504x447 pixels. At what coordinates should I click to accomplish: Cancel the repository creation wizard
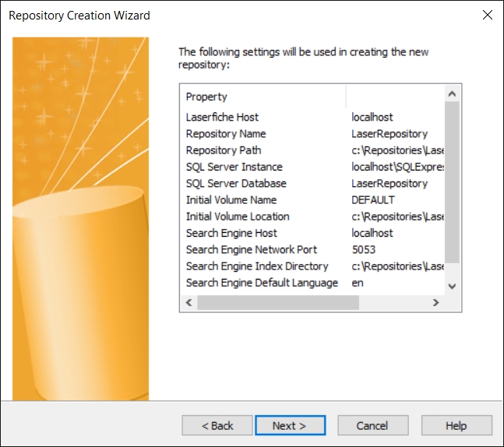click(373, 425)
